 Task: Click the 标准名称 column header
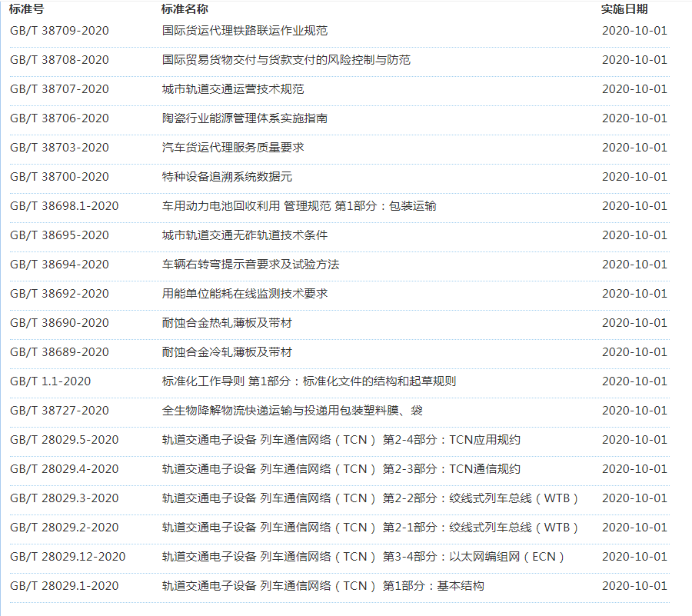pos(185,9)
